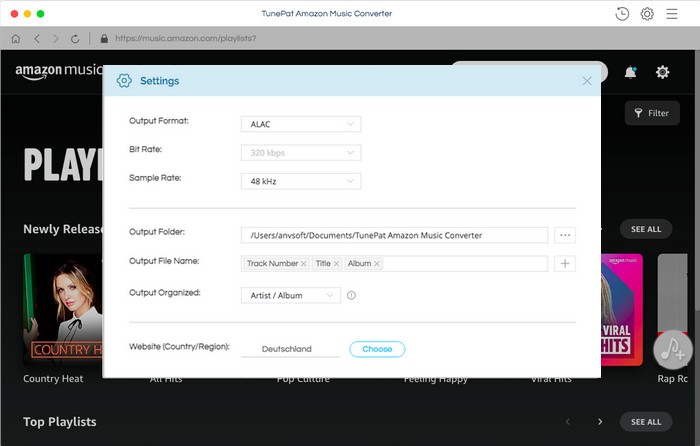Open Amazon Music notifications bell

tap(630, 72)
